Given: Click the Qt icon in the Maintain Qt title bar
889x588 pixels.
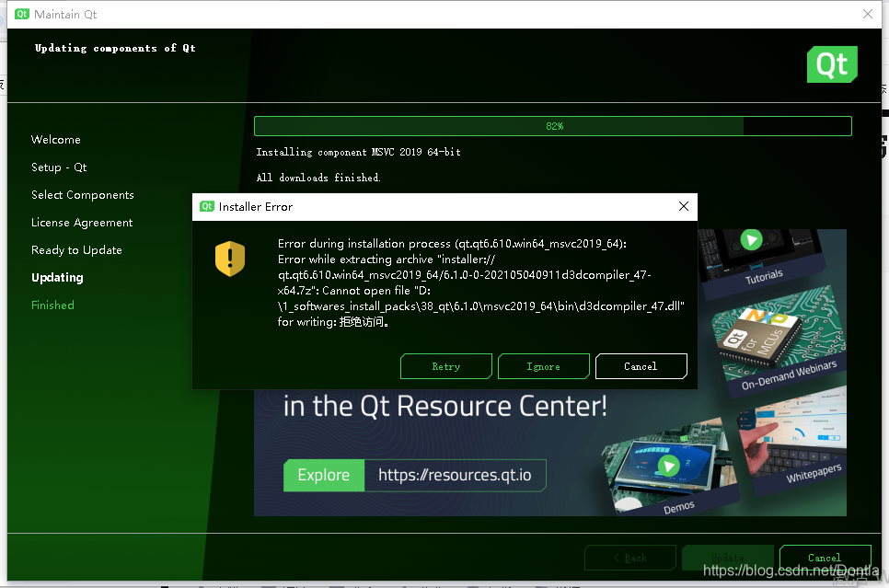Looking at the screenshot, I should click(x=22, y=14).
